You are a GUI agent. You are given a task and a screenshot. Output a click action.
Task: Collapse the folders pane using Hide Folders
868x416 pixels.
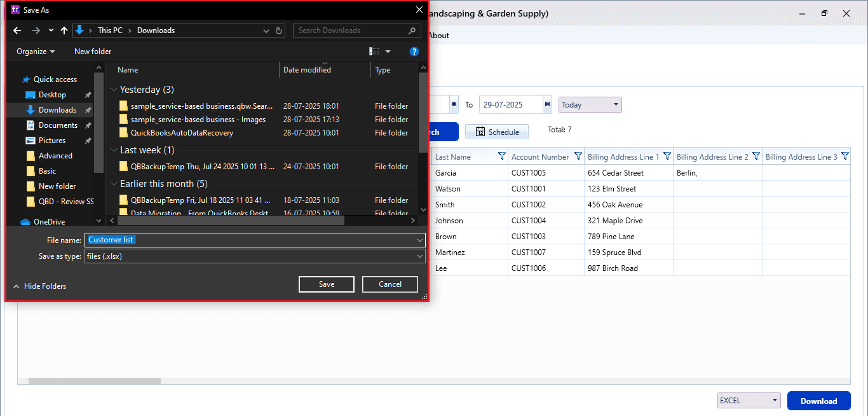click(x=39, y=286)
